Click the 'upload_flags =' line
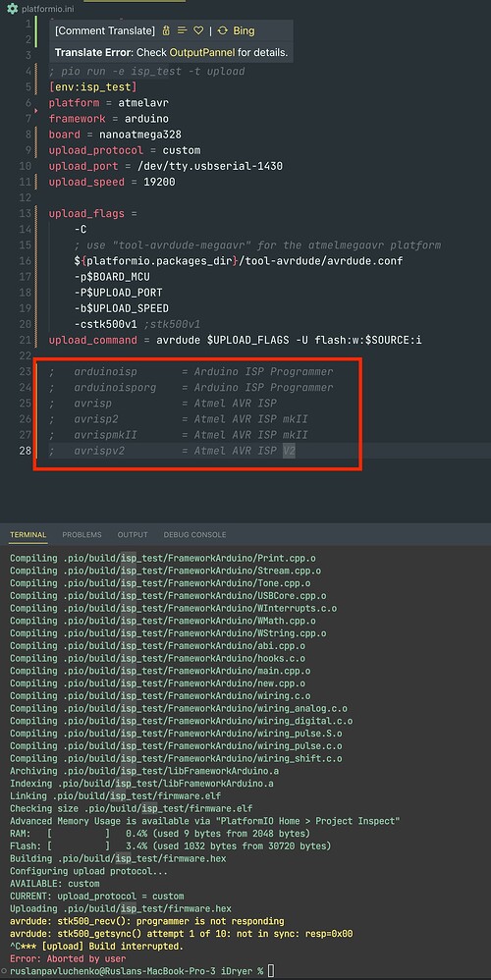 (93, 213)
